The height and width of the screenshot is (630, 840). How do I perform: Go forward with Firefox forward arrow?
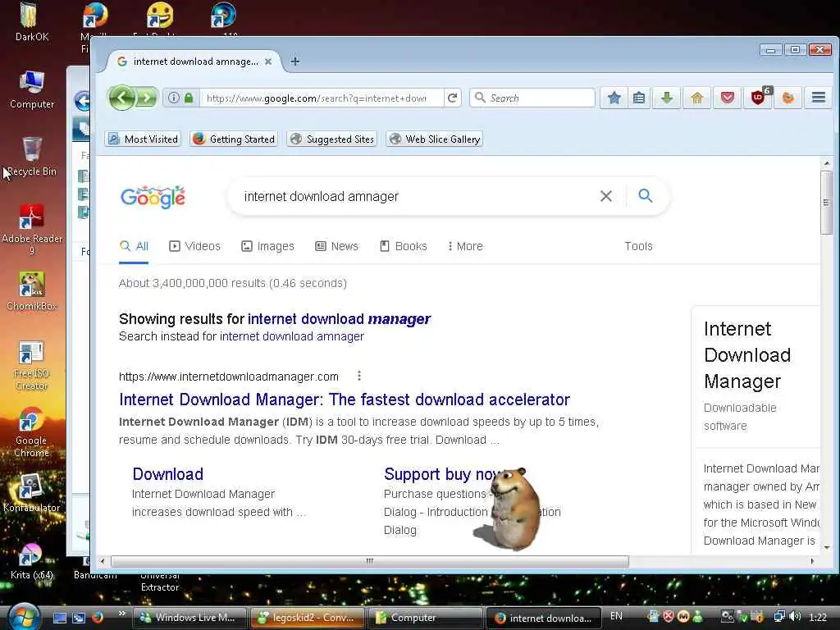coord(146,98)
